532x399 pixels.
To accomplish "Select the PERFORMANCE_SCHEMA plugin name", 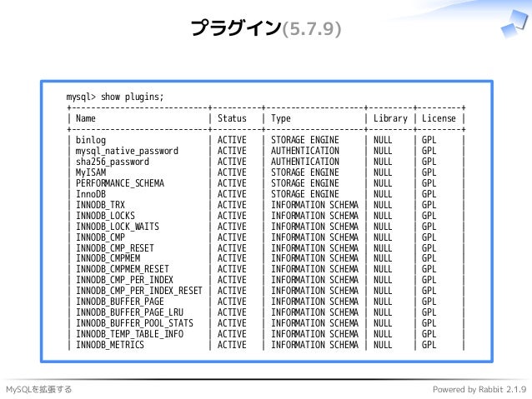I will (x=120, y=183).
